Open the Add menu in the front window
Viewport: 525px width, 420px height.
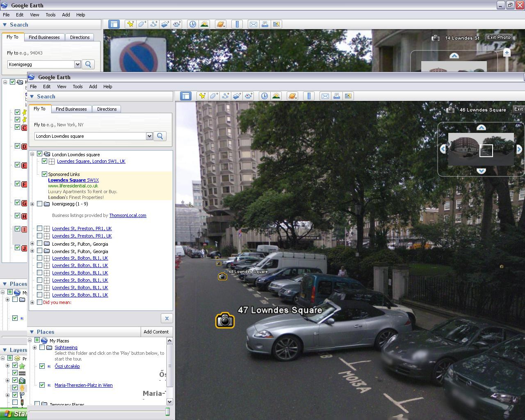click(93, 87)
